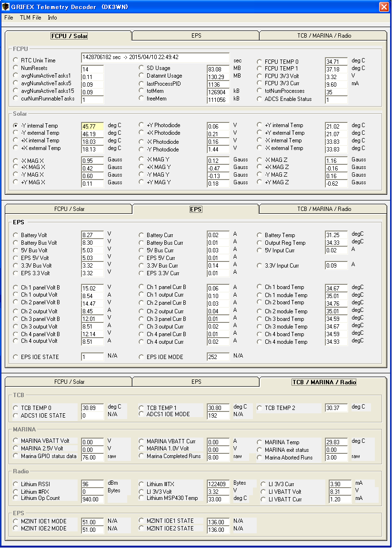Select the MARINA exit status radio button
Image resolution: width=392 pixels, height=549 pixels.
point(259,449)
